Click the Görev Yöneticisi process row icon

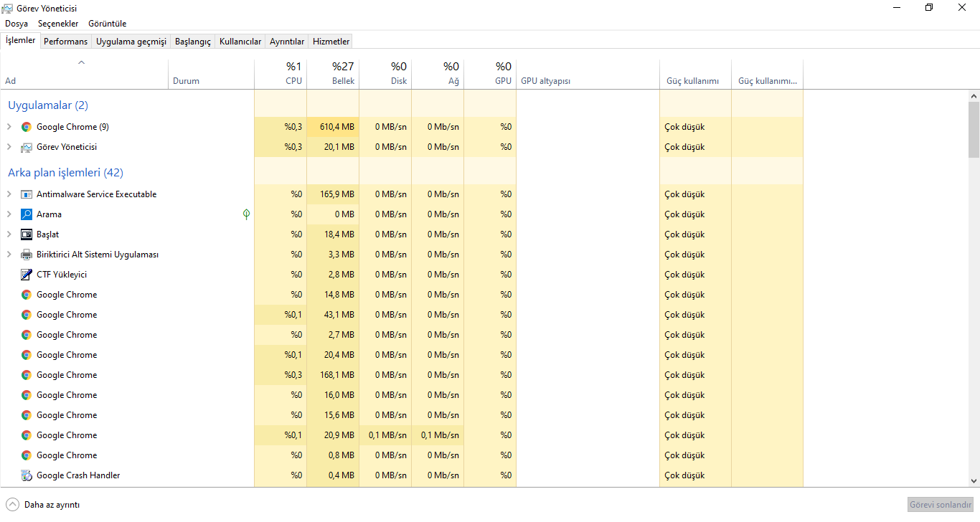pos(27,147)
